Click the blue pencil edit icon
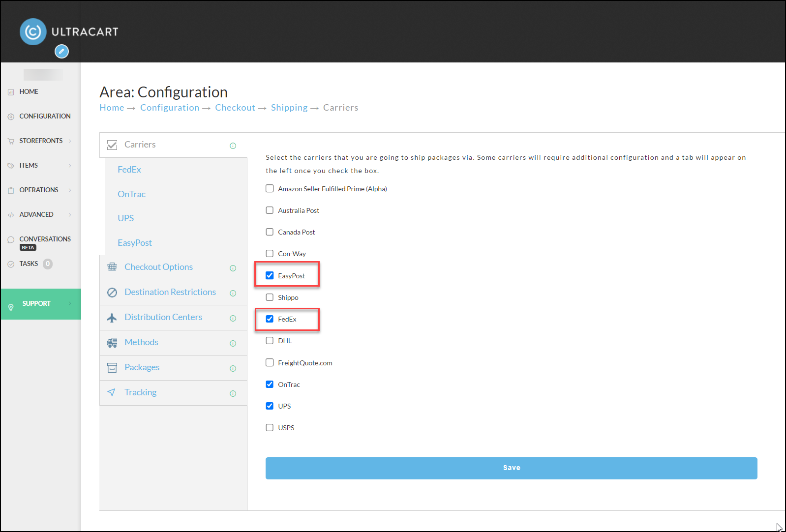The width and height of the screenshot is (786, 532). click(x=61, y=51)
